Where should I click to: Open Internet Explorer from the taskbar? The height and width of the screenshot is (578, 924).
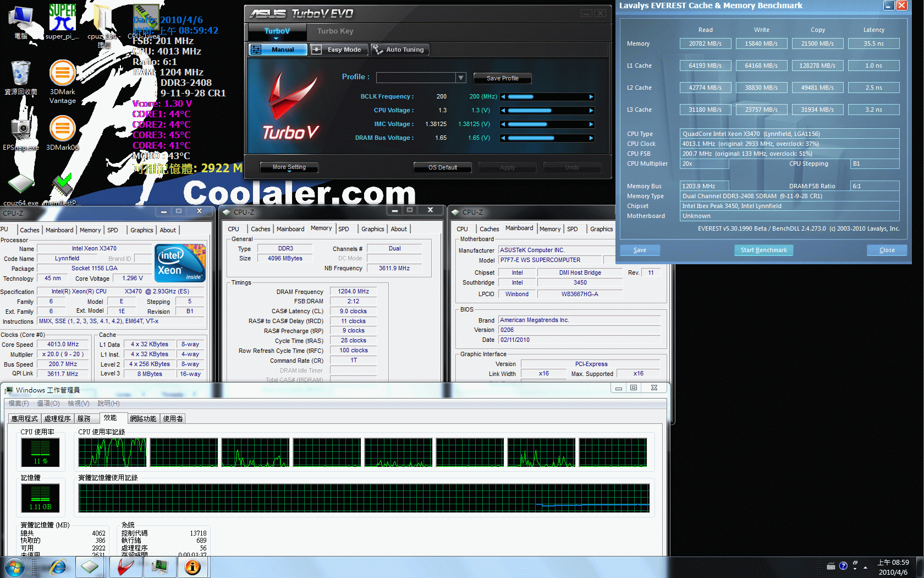coord(57,567)
